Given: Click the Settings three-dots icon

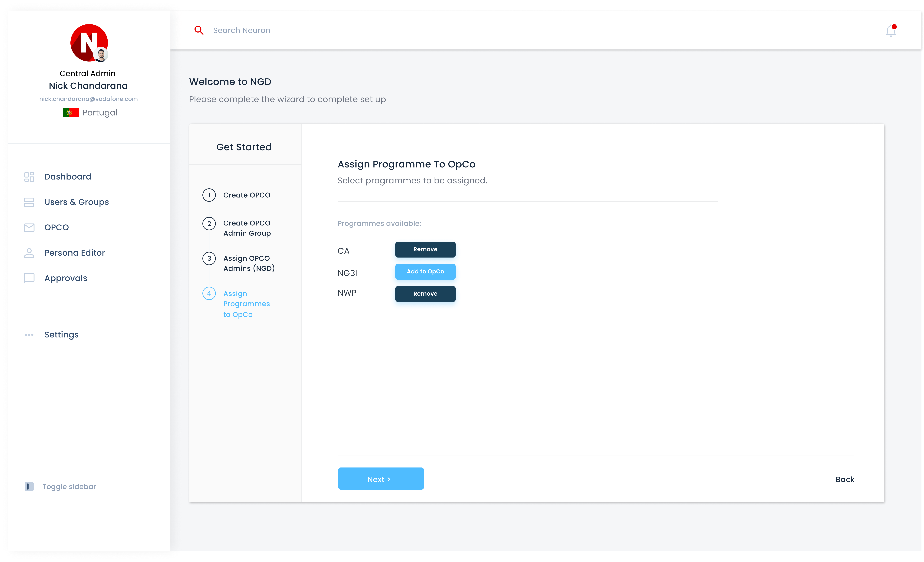Looking at the screenshot, I should coord(29,335).
